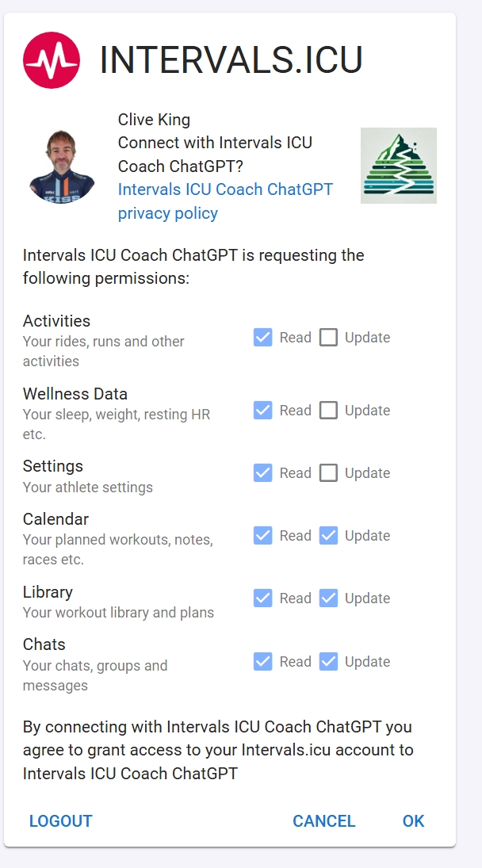Disable Update for Library

pyautogui.click(x=328, y=598)
